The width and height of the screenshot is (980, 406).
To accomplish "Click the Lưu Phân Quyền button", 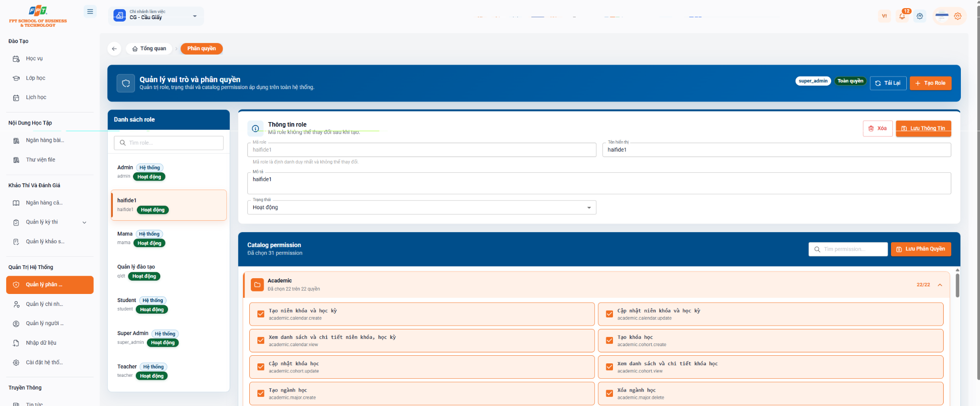I will (x=921, y=249).
